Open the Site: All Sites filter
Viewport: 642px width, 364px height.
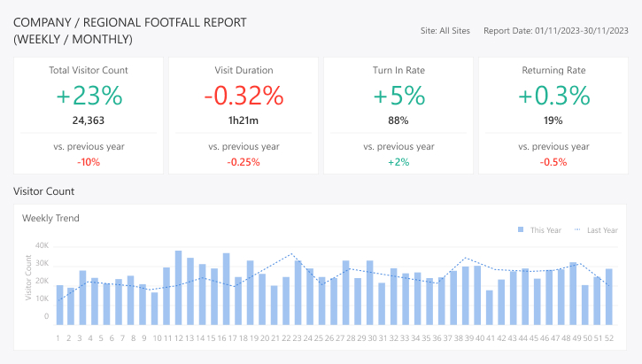(x=445, y=31)
